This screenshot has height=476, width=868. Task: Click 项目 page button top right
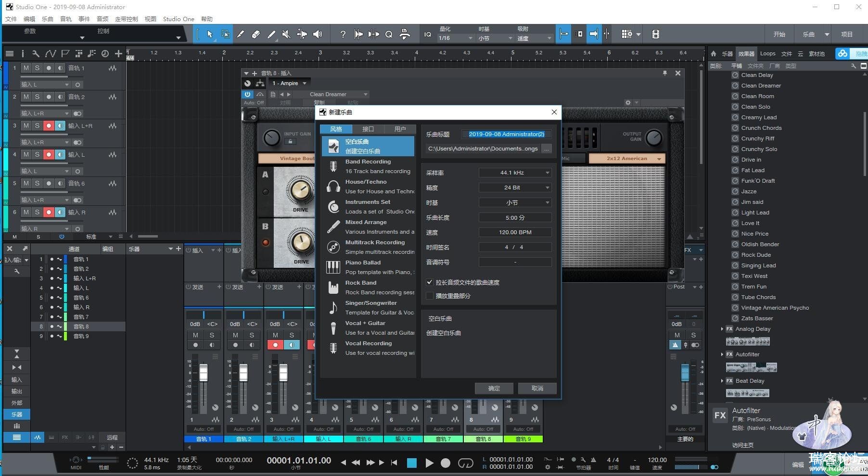847,35
